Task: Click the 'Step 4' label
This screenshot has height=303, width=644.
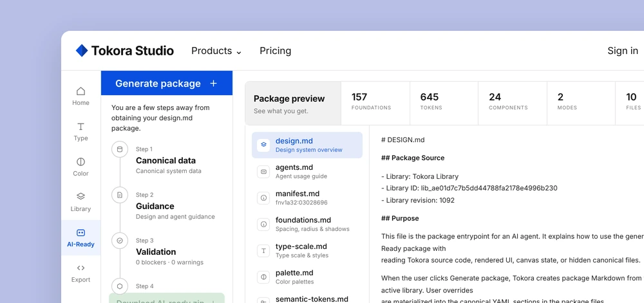Action: point(144,286)
